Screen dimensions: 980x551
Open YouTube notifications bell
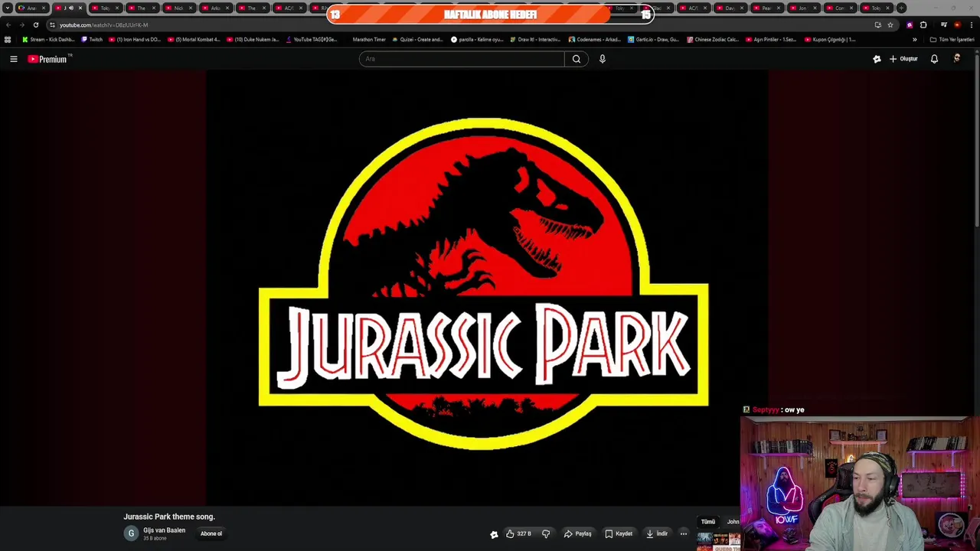coord(934,59)
